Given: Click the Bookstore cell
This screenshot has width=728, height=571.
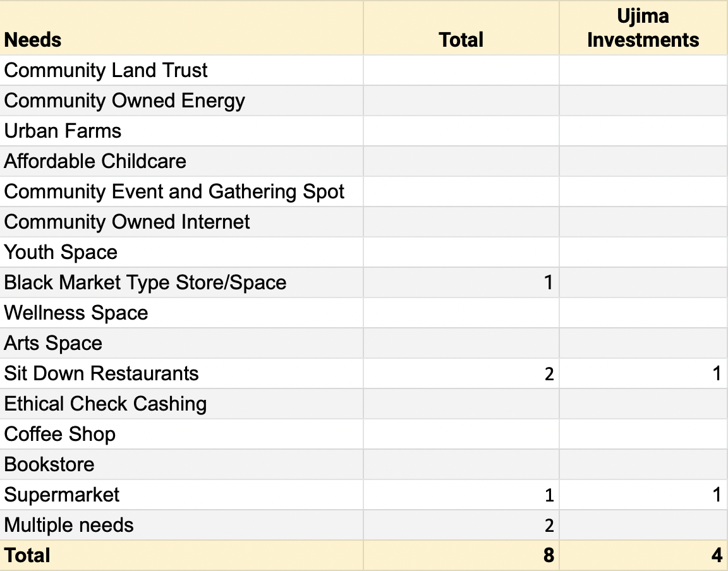Looking at the screenshot, I should pos(49,464).
